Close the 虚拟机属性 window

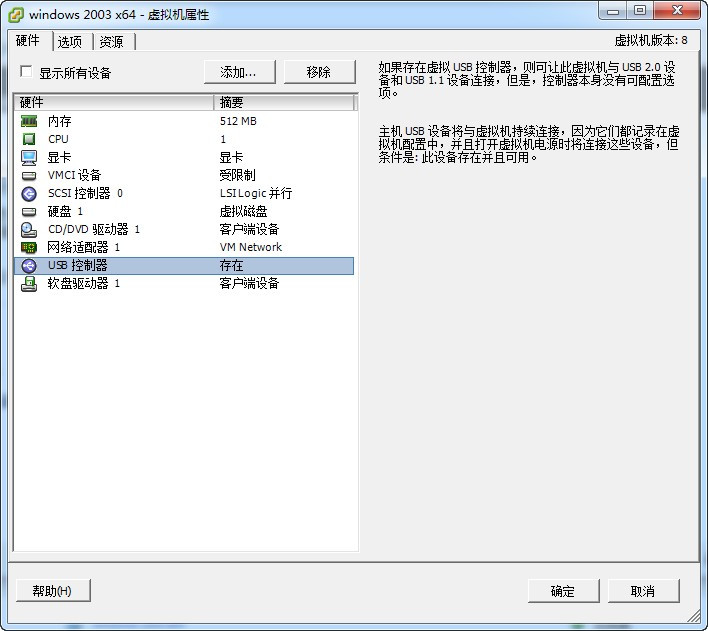(x=677, y=11)
